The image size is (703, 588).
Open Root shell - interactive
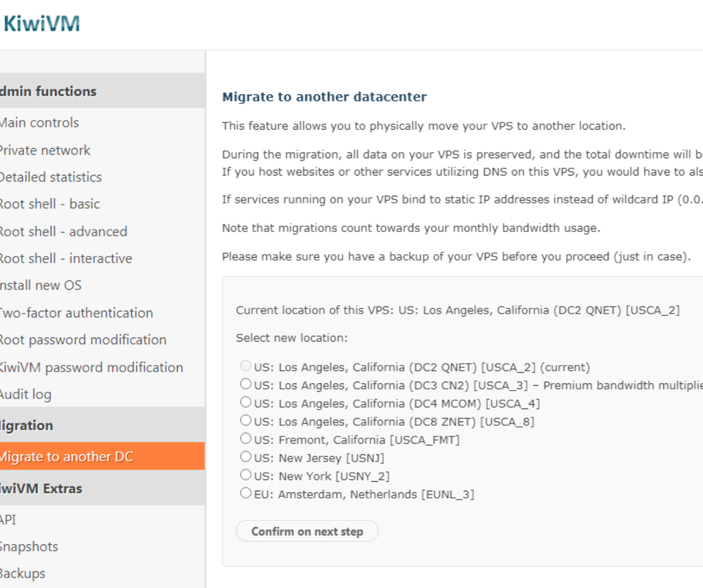pyautogui.click(x=66, y=258)
